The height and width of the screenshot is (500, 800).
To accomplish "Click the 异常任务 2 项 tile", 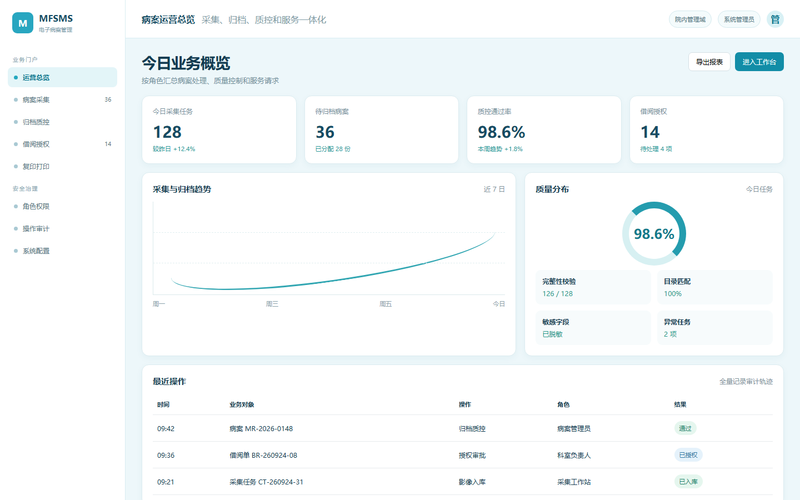I will (715, 328).
